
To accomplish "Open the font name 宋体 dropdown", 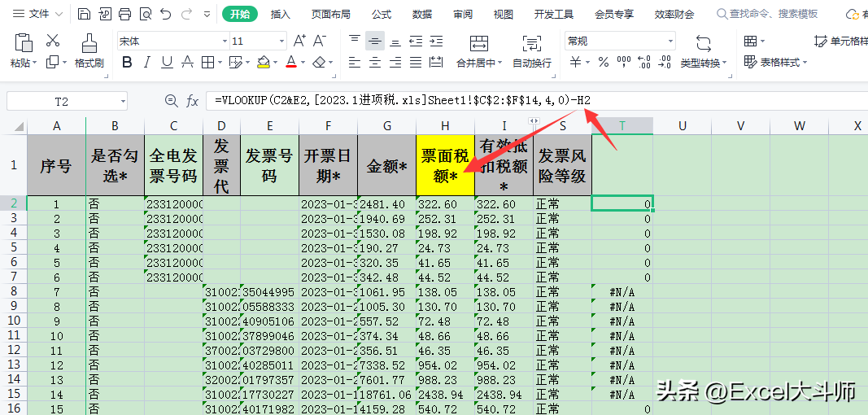I will click(x=225, y=41).
